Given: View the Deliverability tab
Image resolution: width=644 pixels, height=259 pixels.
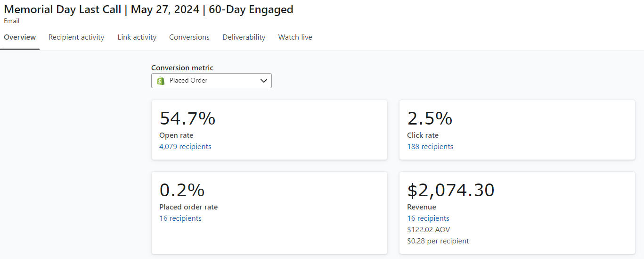Looking at the screenshot, I should [x=244, y=37].
